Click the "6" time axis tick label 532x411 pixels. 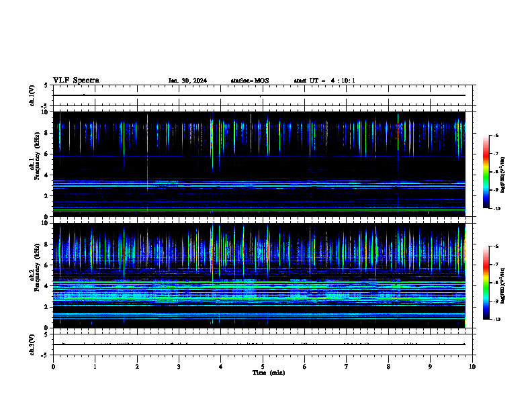pyautogui.click(x=304, y=367)
